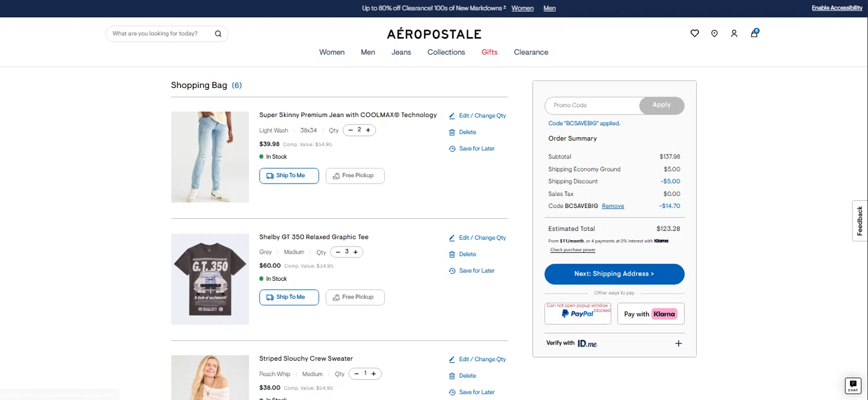This screenshot has width=868, height=400.
Task: Open Super Skinny Premium Jean thumbnail
Action: pyautogui.click(x=210, y=157)
